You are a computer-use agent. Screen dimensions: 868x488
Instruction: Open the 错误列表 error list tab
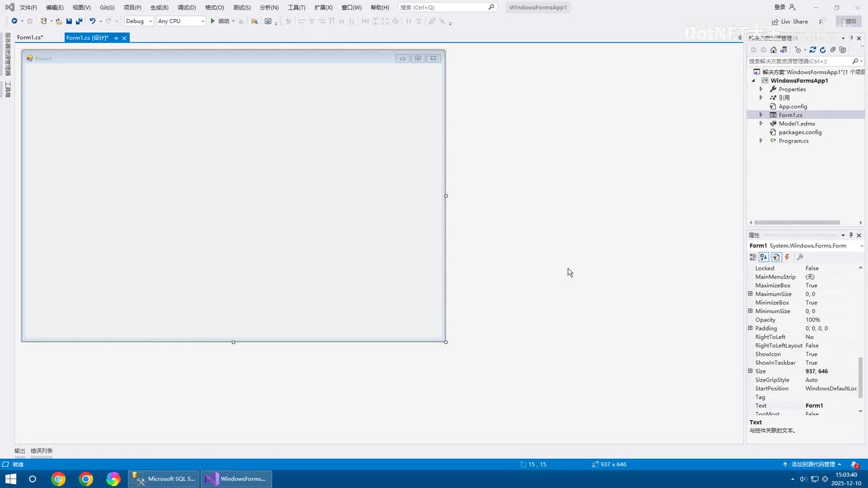point(41,451)
